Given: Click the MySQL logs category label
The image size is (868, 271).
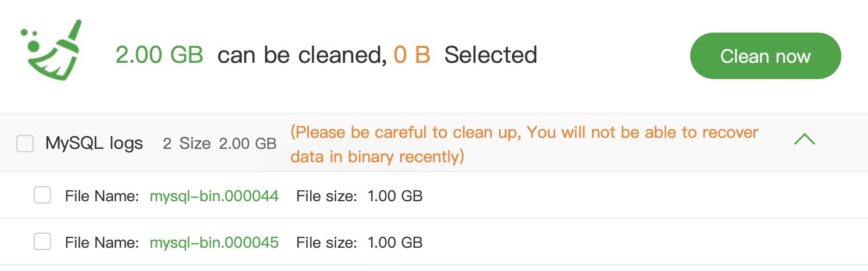Looking at the screenshot, I should 94,144.
